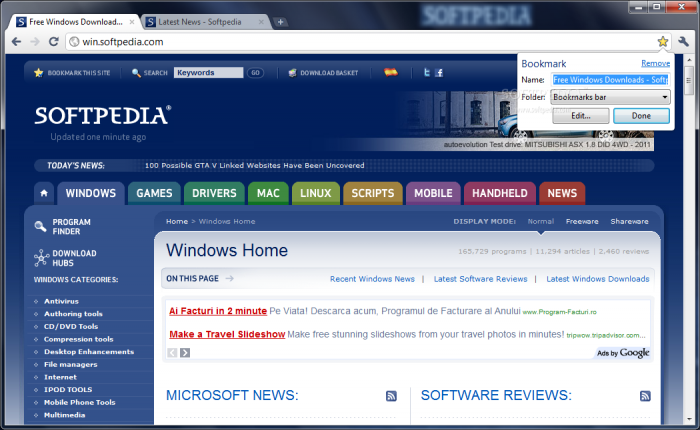The height and width of the screenshot is (430, 700).
Task: Click the Home breadcrumb link
Action: 177,221
